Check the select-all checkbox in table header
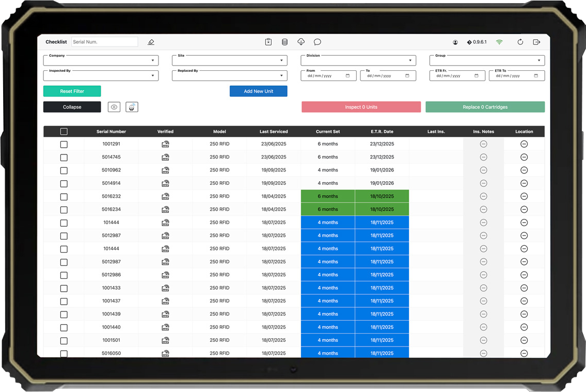The height and width of the screenshot is (392, 586). coord(64,132)
